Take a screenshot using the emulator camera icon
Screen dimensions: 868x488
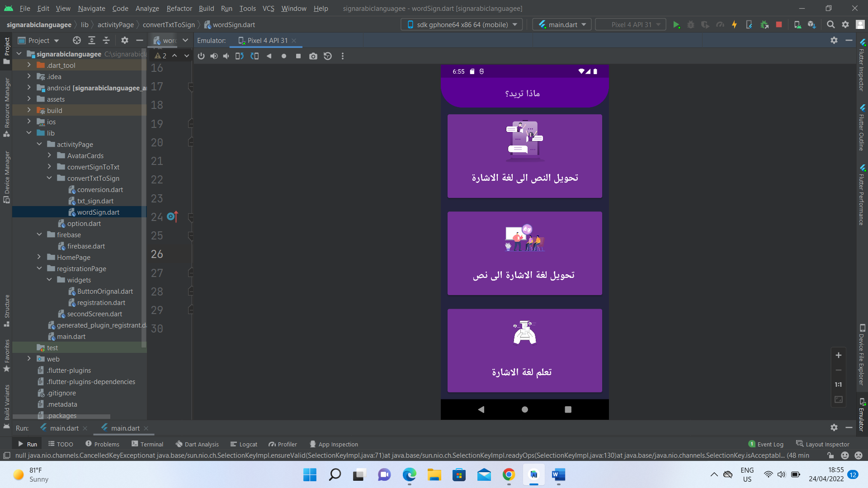point(313,56)
